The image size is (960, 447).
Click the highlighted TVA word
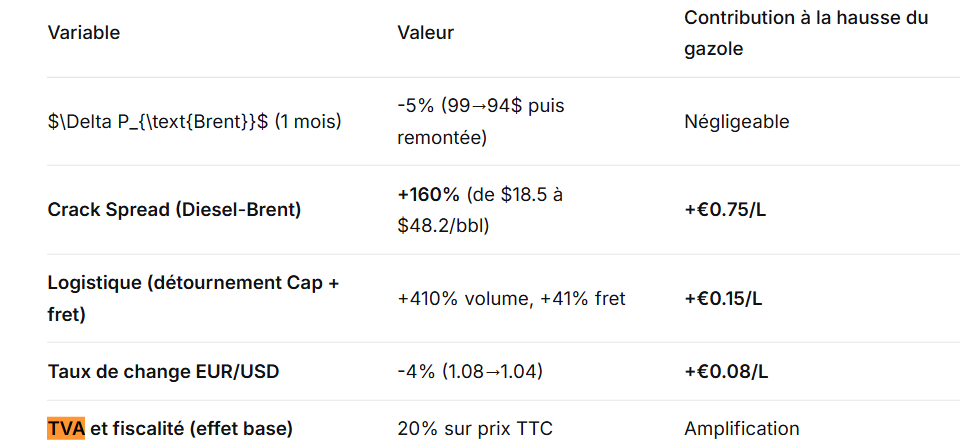(x=66, y=429)
